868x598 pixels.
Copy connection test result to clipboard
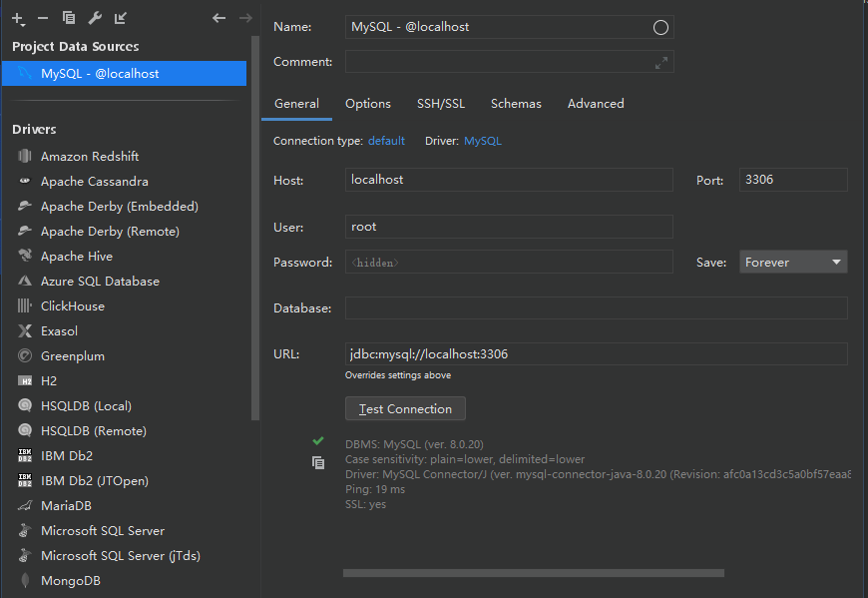coord(318,463)
